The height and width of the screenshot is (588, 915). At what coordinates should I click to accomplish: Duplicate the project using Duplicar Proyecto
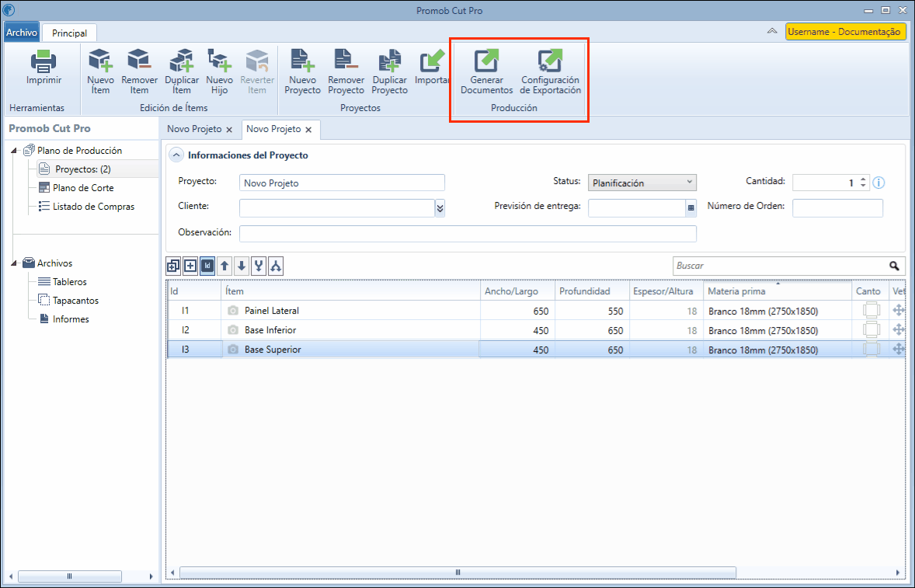(389, 71)
